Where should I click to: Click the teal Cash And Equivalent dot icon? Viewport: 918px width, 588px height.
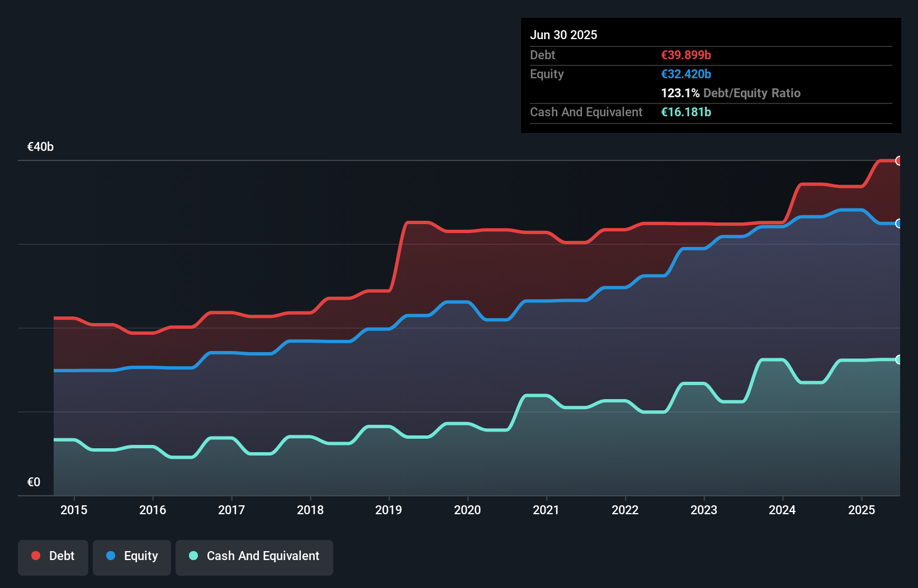192,556
